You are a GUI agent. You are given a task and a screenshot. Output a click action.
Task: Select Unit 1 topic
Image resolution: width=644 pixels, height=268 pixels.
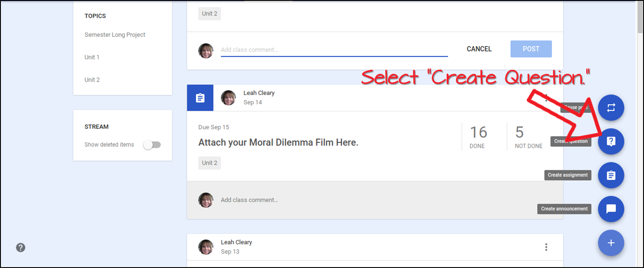point(92,57)
